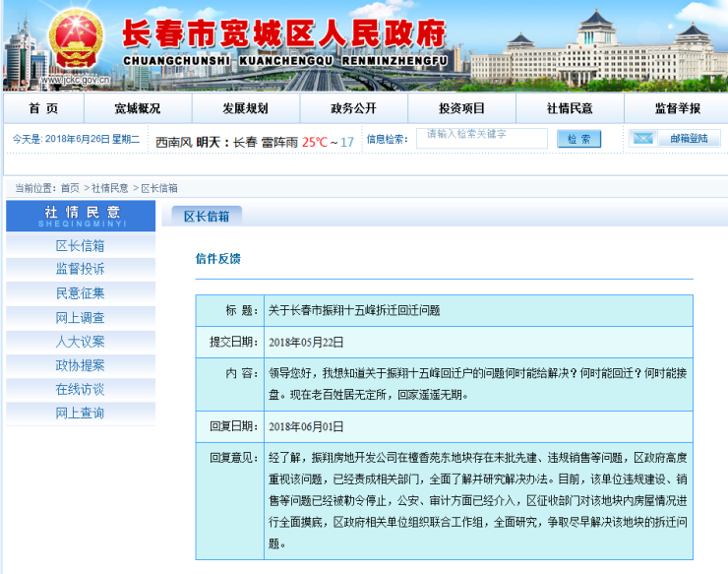Screen dimensions: 728x574
Task: Select 人大议案 in the left sidebar
Action: tap(81, 342)
